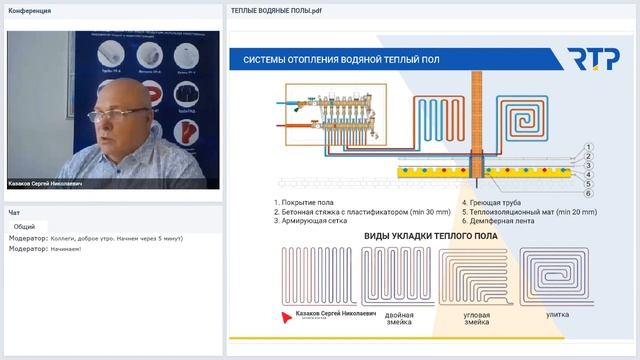Image resolution: width=640 pixels, height=360 pixels.
Task: Click the single snake layout pattern diagram
Action: (318, 276)
